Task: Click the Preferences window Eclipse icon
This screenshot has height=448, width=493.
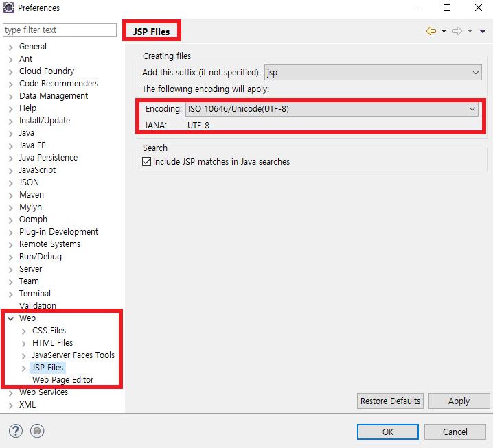Action: (8, 8)
